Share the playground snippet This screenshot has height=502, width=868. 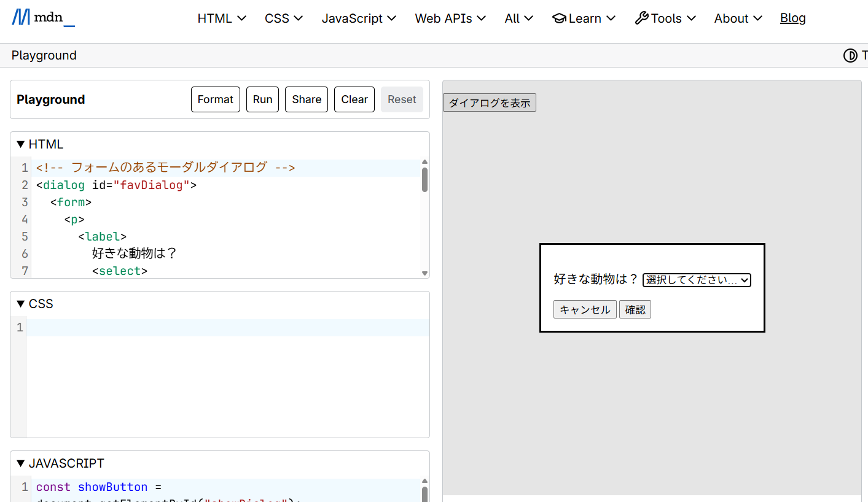[306, 99]
